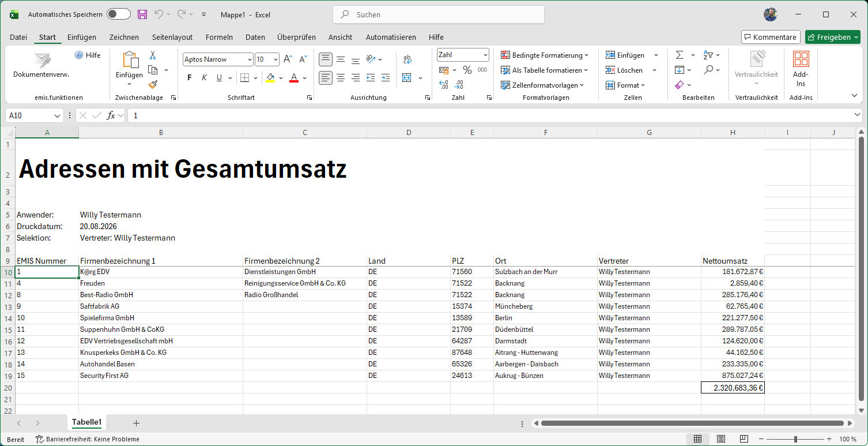Add a decimal place
The image size is (868, 446).
pyautogui.click(x=444, y=85)
